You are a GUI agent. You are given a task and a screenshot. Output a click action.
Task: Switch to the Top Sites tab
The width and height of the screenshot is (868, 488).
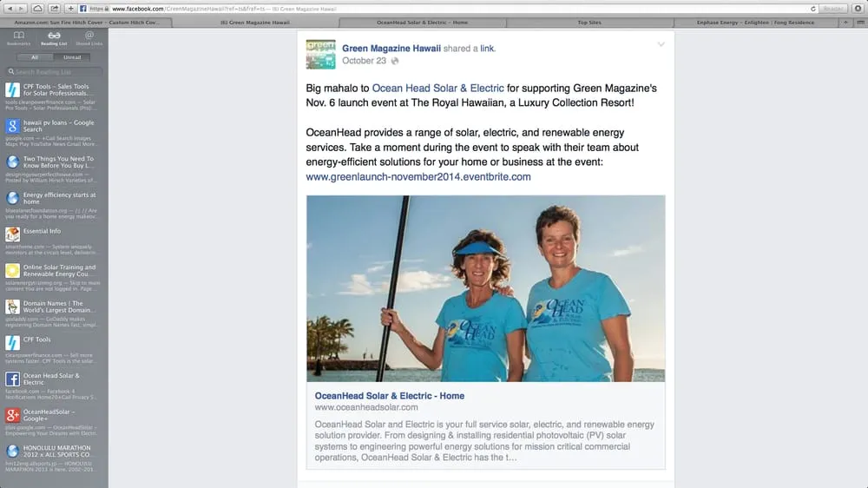pyautogui.click(x=589, y=23)
